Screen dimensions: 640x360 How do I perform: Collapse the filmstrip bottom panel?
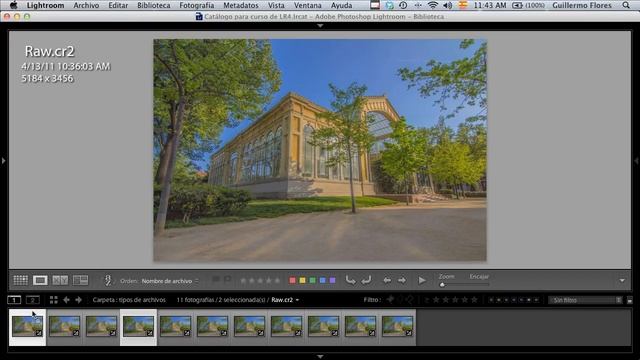[320, 356]
